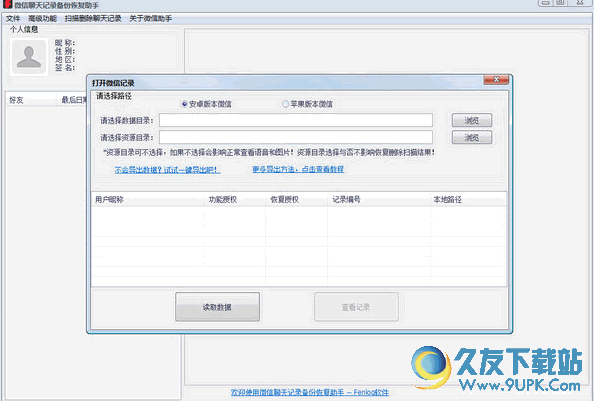Focus the 请选择资源目录 path field
Screen dimensions: 594x401
point(295,137)
